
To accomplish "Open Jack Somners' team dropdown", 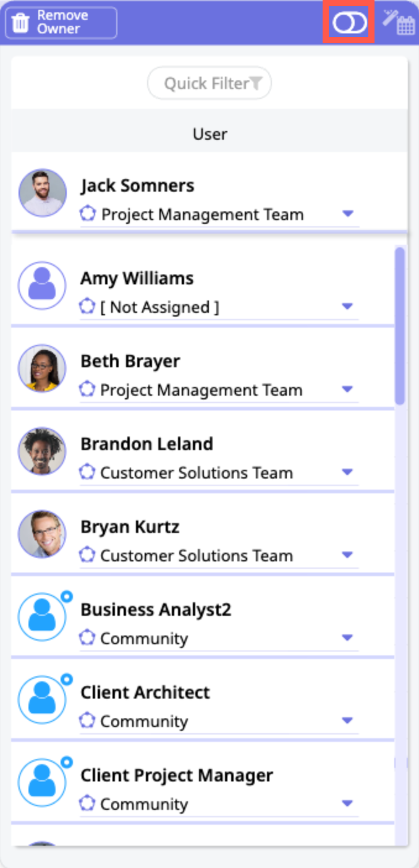I will click(347, 214).
